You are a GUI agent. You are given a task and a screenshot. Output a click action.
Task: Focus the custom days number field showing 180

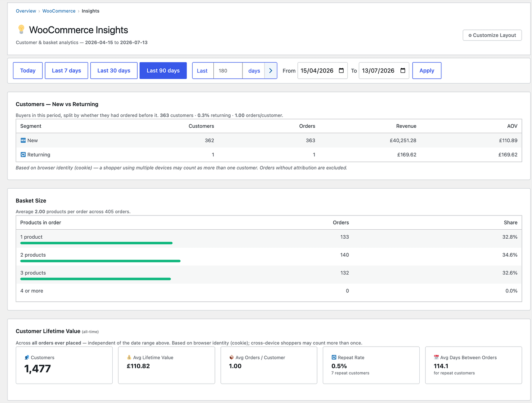[228, 71]
